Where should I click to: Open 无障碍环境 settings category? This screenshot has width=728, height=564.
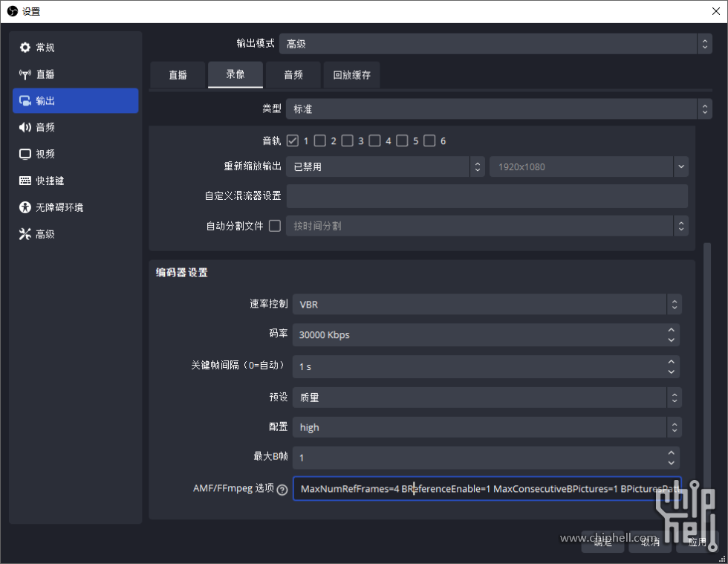click(x=76, y=207)
